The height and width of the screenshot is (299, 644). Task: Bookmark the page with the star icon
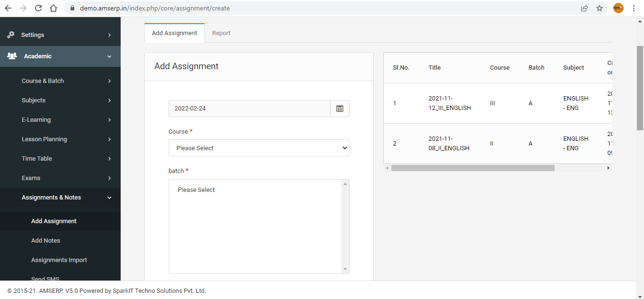(600, 8)
